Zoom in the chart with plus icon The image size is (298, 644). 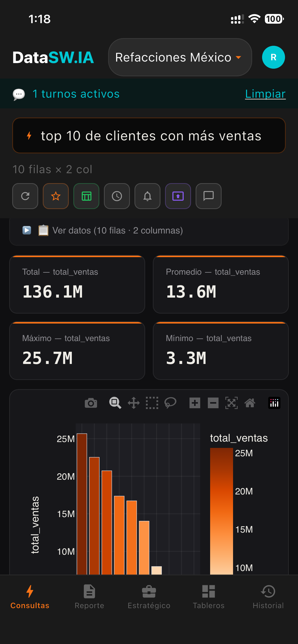[195, 403]
